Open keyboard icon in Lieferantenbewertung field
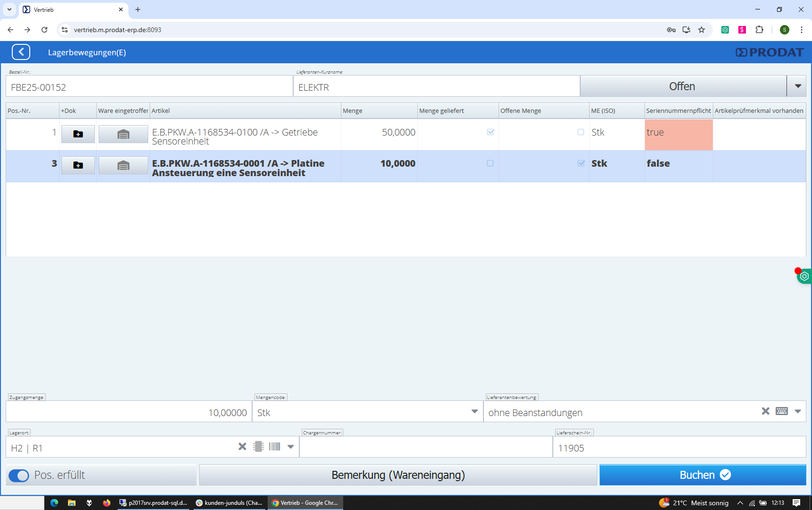The image size is (812, 510). 781,411
